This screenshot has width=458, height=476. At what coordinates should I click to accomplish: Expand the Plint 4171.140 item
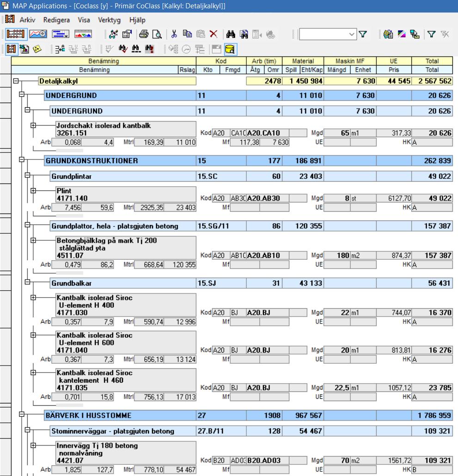coord(33,191)
